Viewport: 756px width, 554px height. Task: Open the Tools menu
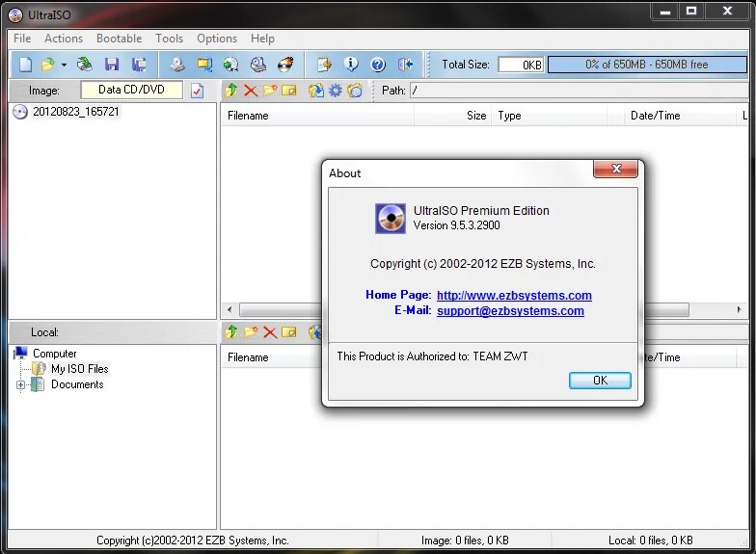click(x=170, y=39)
